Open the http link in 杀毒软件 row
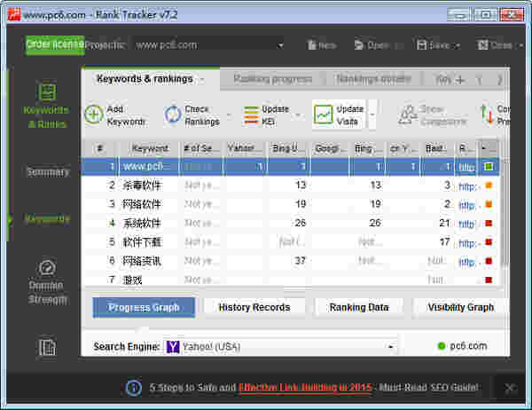 coord(467,186)
